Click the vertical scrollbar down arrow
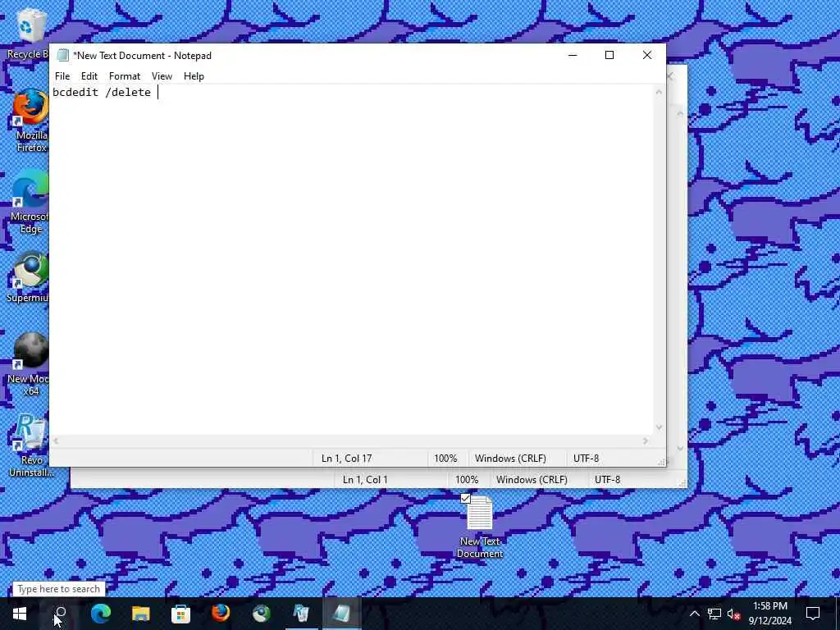 click(x=659, y=427)
